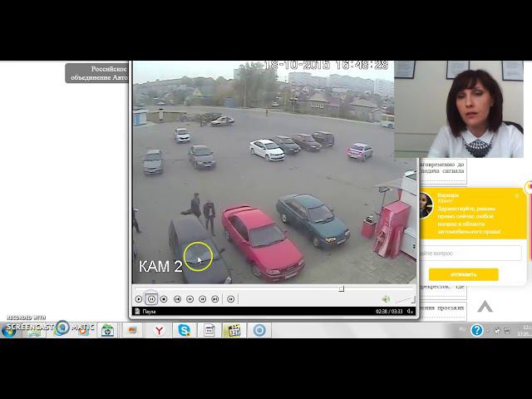Click the blue help tray icon
Viewport: 532px width, 399px height.
point(476,330)
